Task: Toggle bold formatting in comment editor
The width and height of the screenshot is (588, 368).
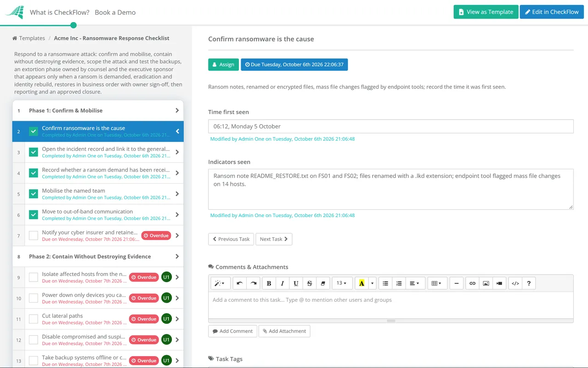Action: 269,283
